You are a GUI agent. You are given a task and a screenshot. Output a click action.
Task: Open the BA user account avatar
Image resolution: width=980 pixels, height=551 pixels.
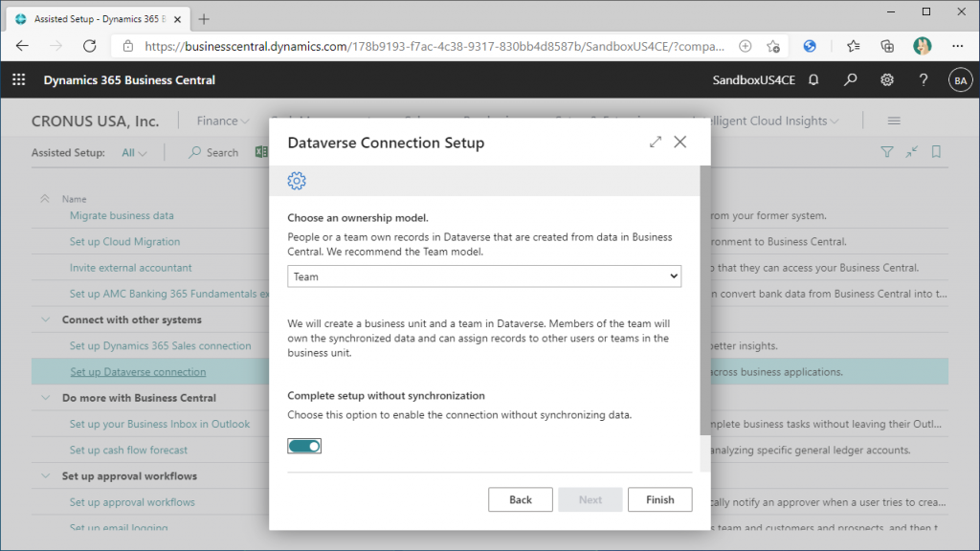point(960,80)
